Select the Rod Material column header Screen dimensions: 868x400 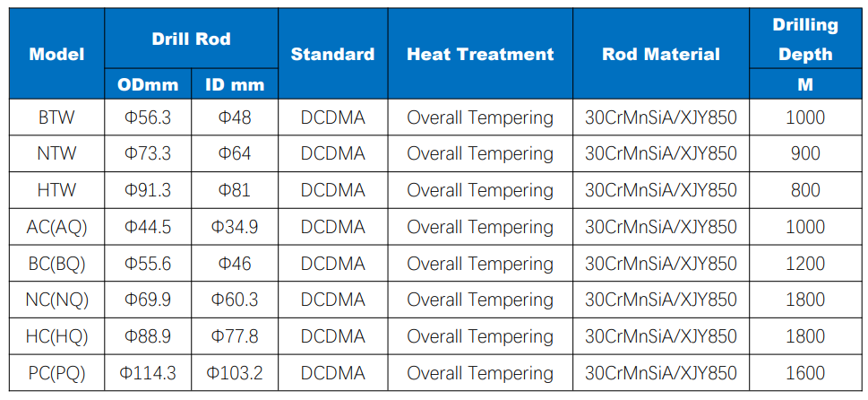[x=661, y=54]
